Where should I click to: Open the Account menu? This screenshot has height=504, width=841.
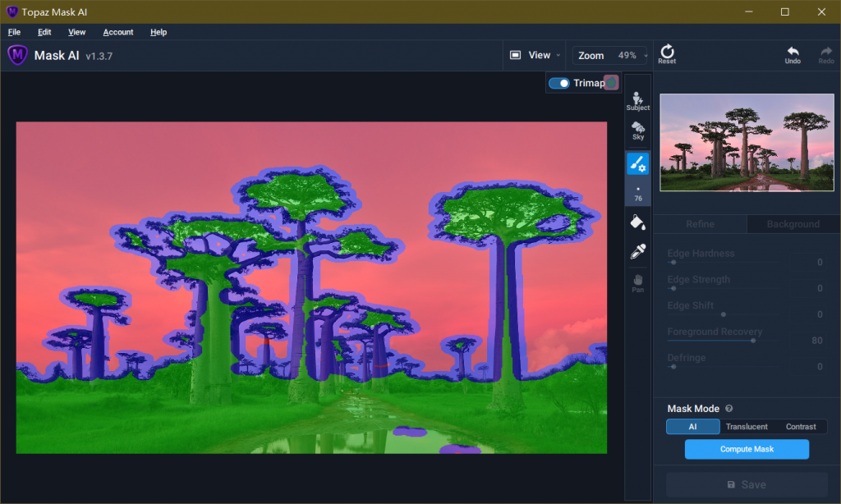tap(118, 32)
